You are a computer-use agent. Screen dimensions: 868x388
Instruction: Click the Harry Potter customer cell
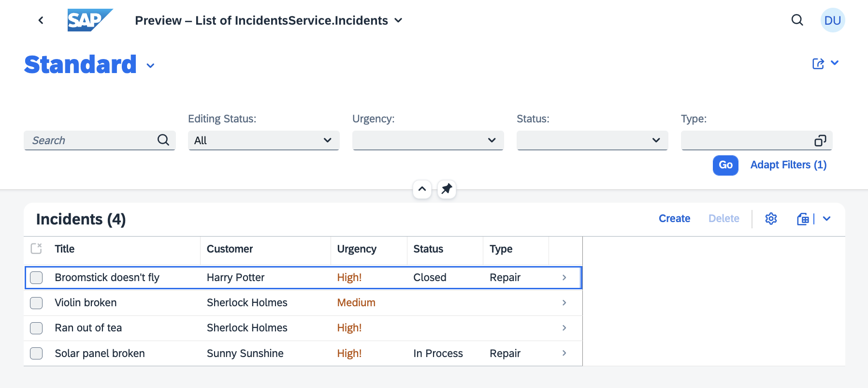coord(235,278)
